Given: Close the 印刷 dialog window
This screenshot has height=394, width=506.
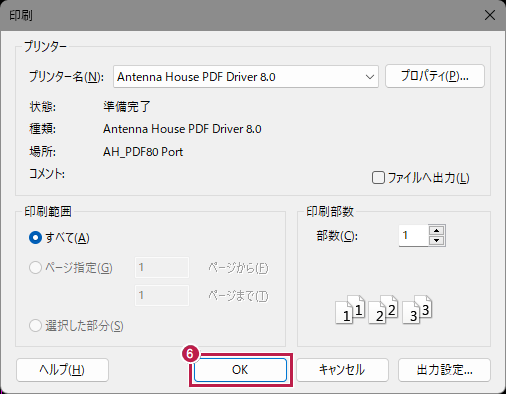Looking at the screenshot, I should pos(490,15).
